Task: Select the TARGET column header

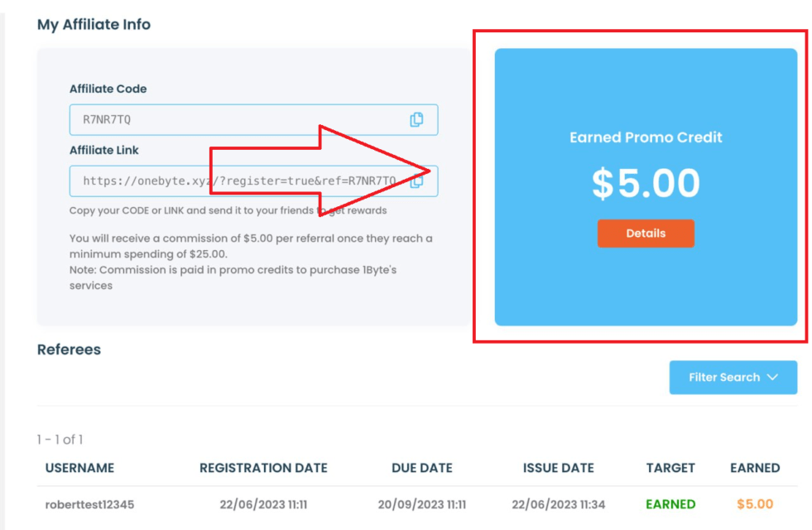Action: pos(670,467)
